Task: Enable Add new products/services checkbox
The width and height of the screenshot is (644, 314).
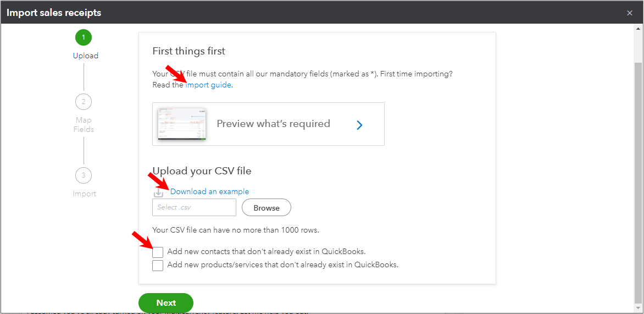Action: [x=158, y=266]
